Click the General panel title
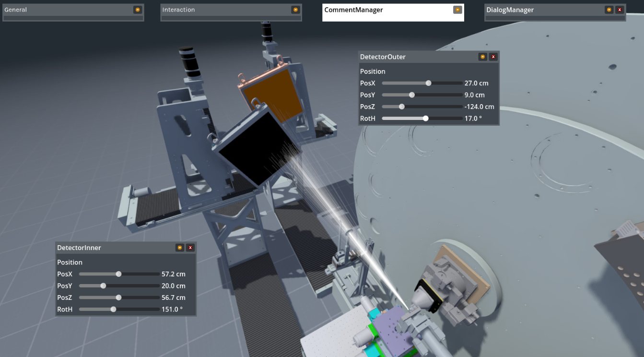The width and height of the screenshot is (644, 357). click(x=16, y=10)
